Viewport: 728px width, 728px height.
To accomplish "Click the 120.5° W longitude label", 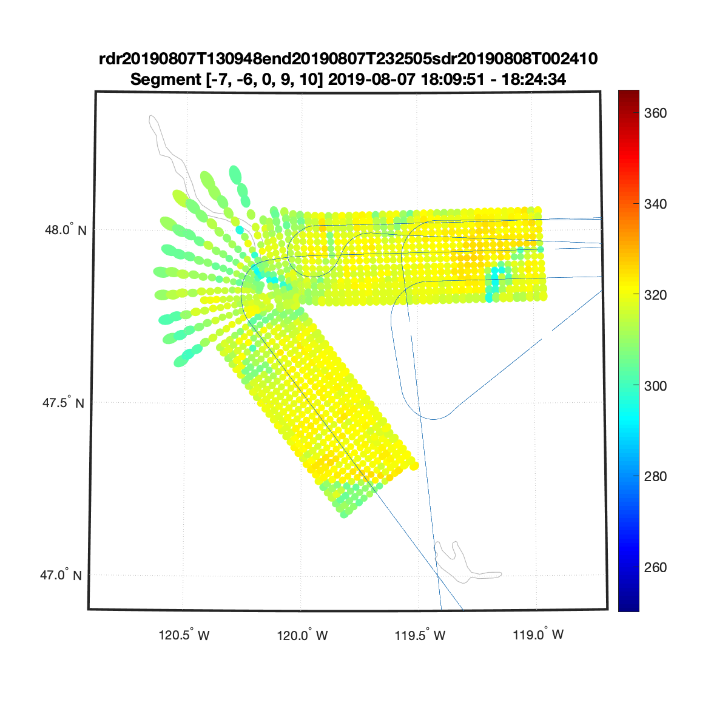I will 184,635.
